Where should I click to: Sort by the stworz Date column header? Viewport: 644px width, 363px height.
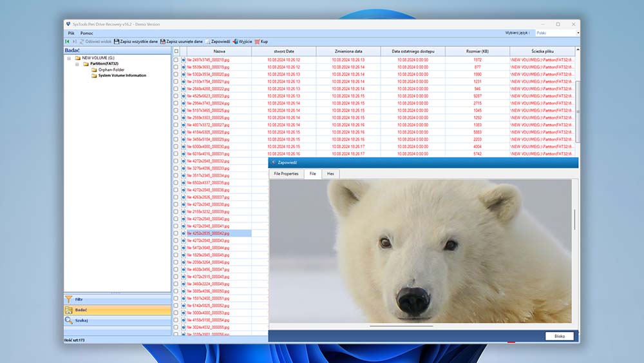click(284, 52)
